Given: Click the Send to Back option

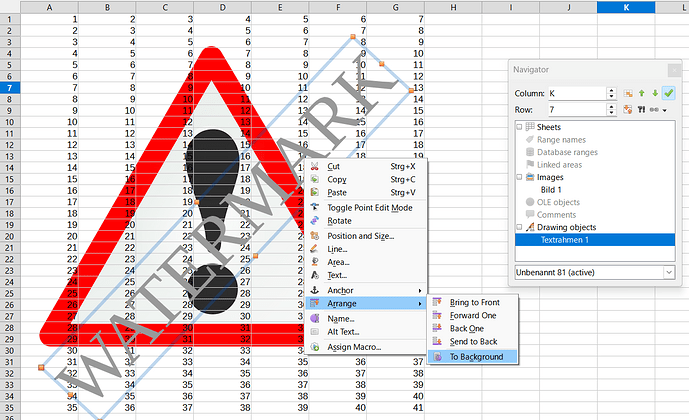Looking at the screenshot, I should (473, 342).
